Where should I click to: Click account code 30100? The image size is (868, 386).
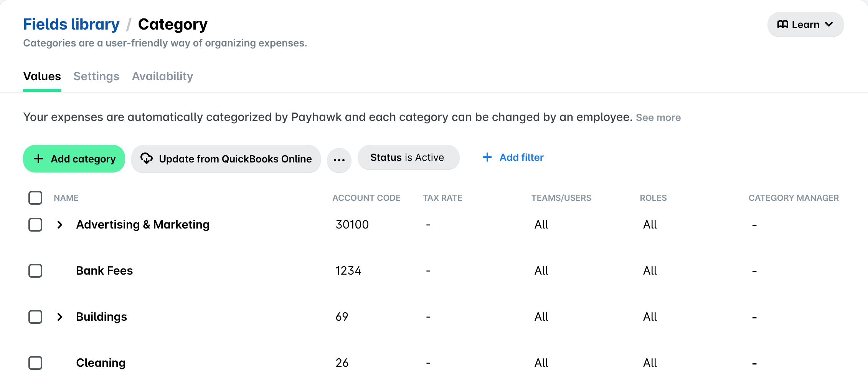point(352,225)
